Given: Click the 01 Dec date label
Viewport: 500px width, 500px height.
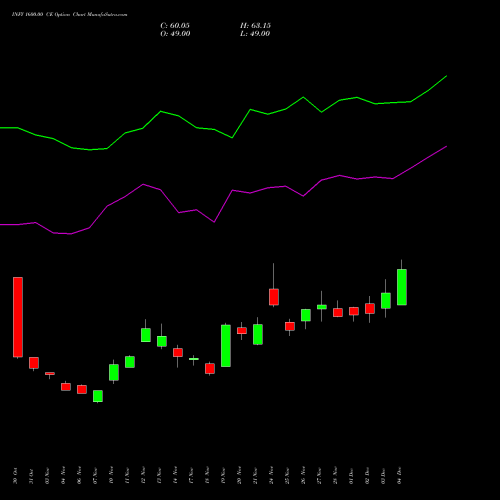Looking at the screenshot, I should [x=351, y=476].
